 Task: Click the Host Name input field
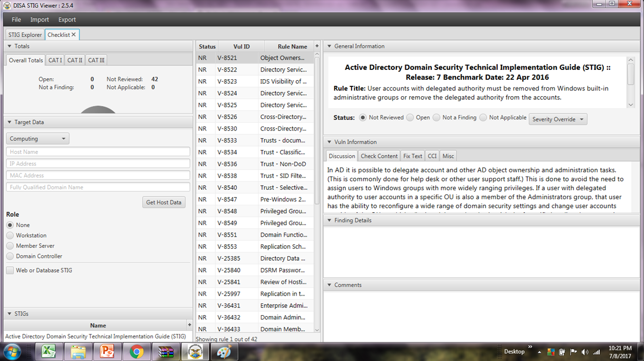click(98, 152)
